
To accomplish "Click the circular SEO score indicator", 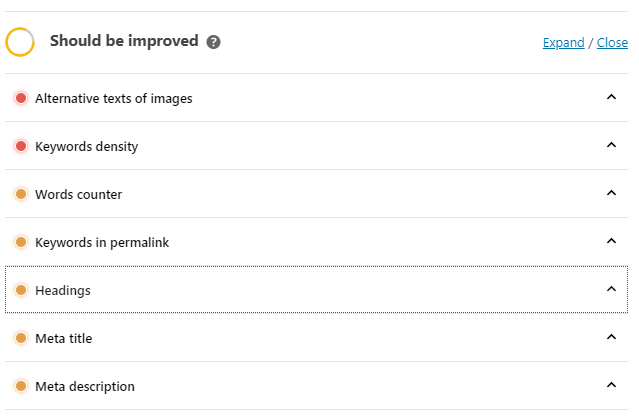I will click(x=20, y=42).
